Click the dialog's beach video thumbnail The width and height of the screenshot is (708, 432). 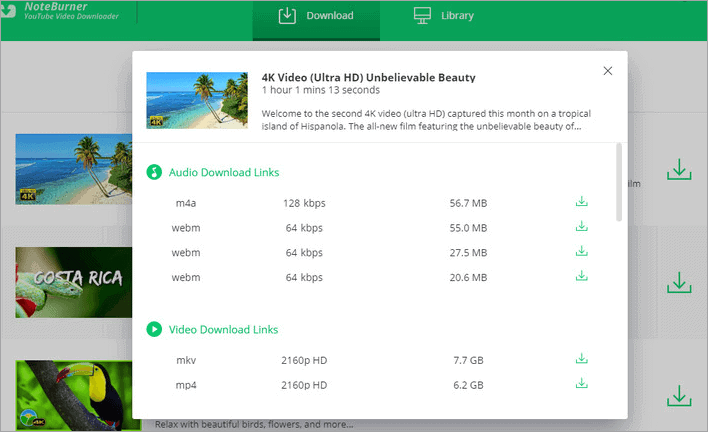point(197,100)
